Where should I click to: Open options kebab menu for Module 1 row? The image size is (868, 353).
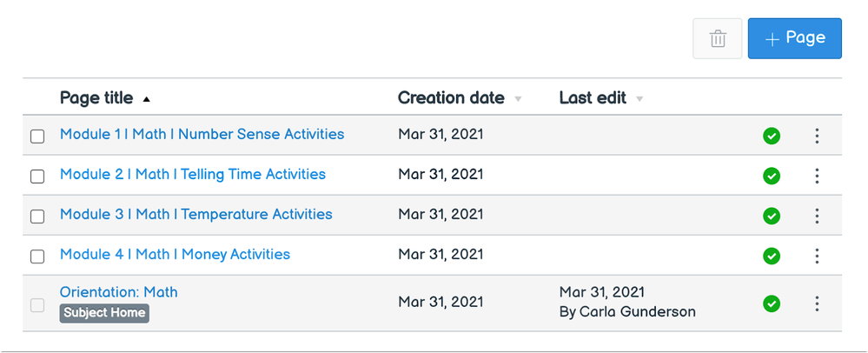tap(817, 136)
